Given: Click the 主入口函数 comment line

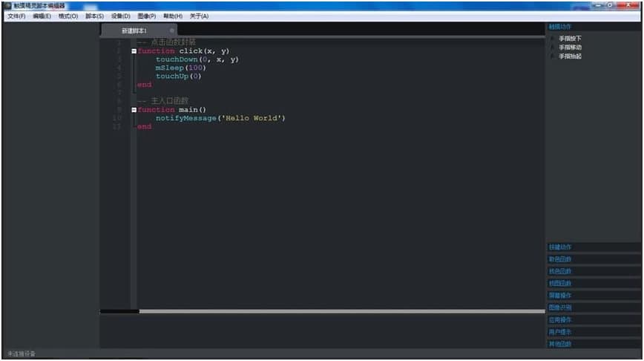Looking at the screenshot, I should tap(163, 101).
